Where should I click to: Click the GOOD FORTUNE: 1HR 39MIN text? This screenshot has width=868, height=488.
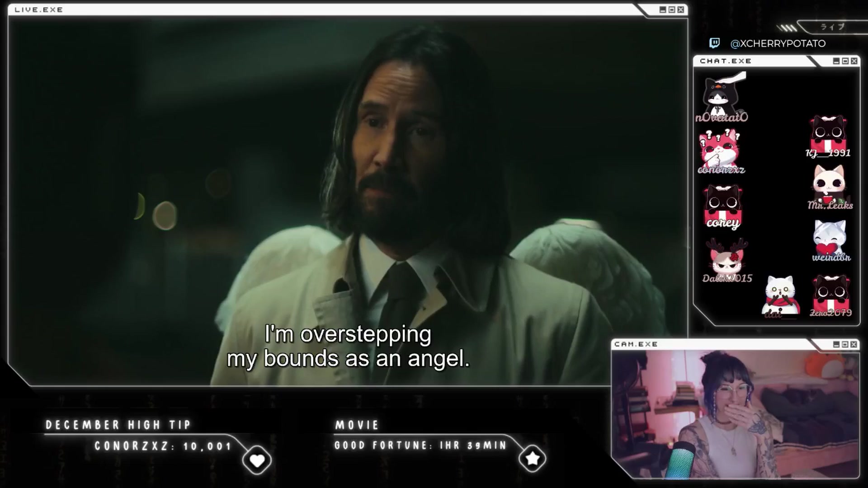point(420,446)
